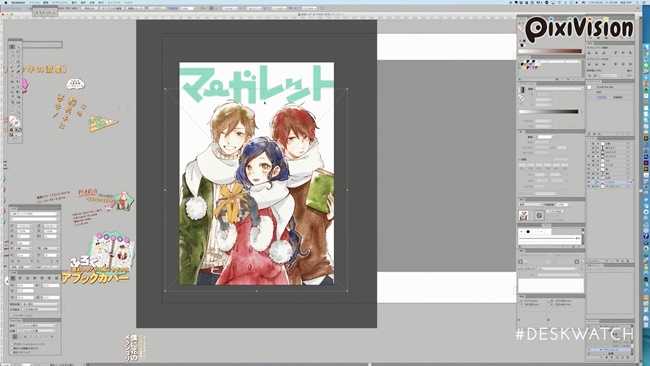
Task: Click the first horizontal align icon in Align panel
Action: click(589, 53)
